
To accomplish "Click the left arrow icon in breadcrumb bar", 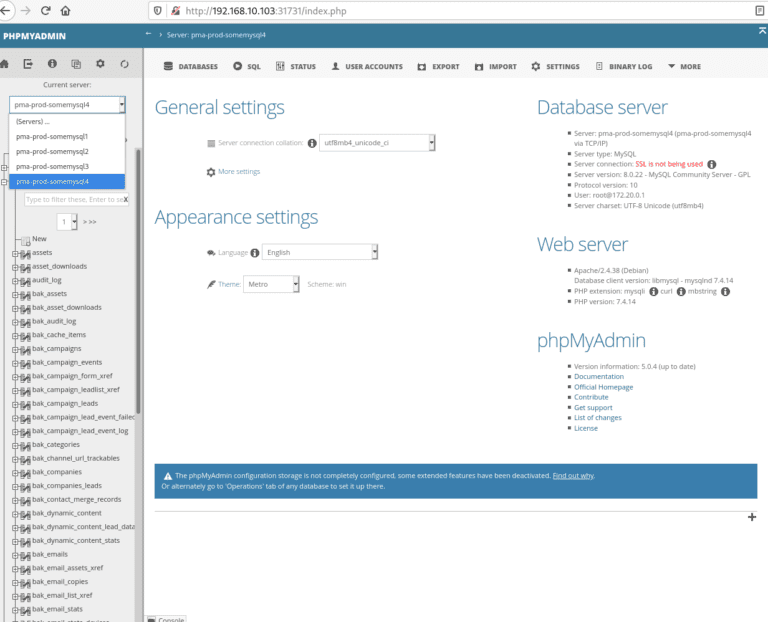I will click(148, 34).
